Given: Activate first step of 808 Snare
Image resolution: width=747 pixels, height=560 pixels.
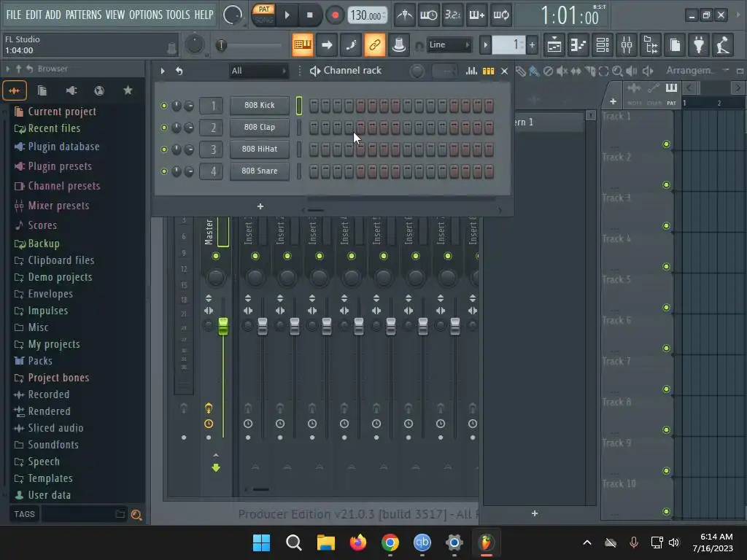Looking at the screenshot, I should click(314, 171).
